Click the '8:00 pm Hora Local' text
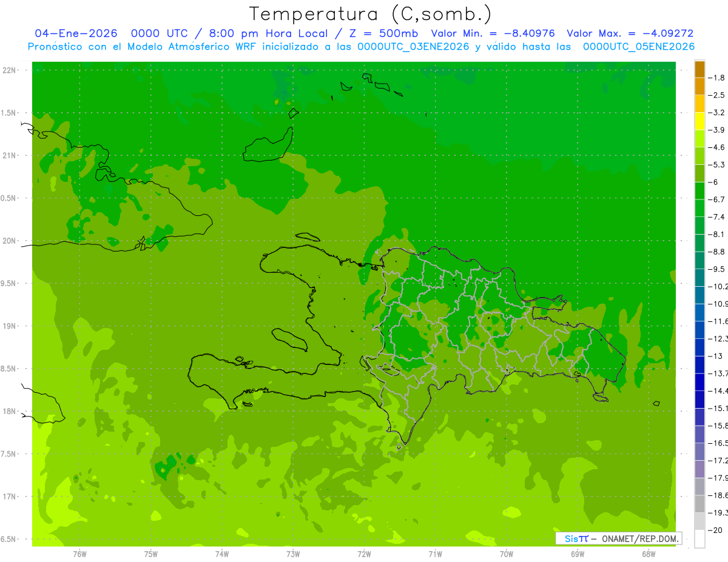 (269, 33)
